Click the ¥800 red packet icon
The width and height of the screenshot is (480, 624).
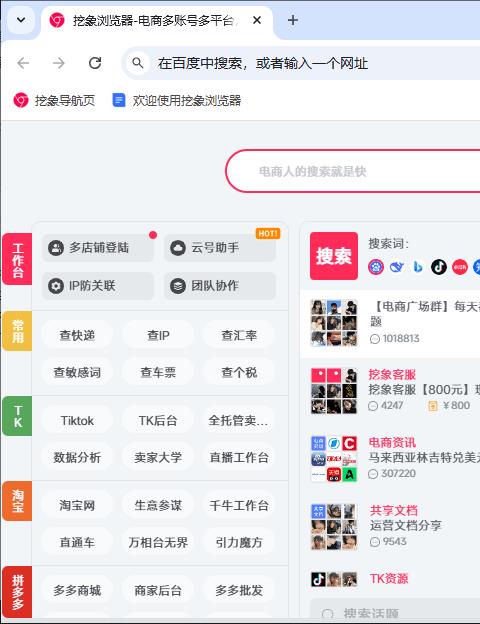(433, 406)
